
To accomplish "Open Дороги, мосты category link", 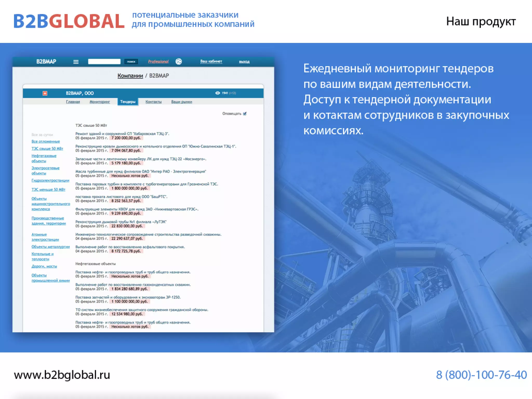I will click(x=44, y=266).
